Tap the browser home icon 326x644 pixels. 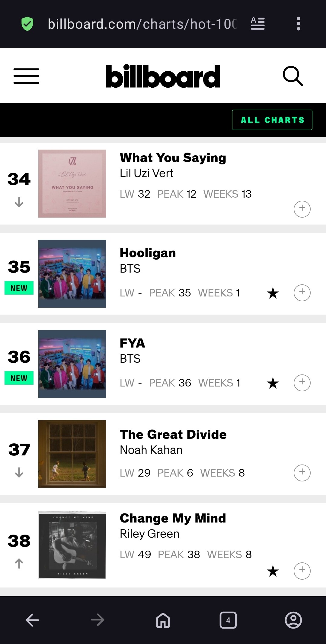(163, 620)
